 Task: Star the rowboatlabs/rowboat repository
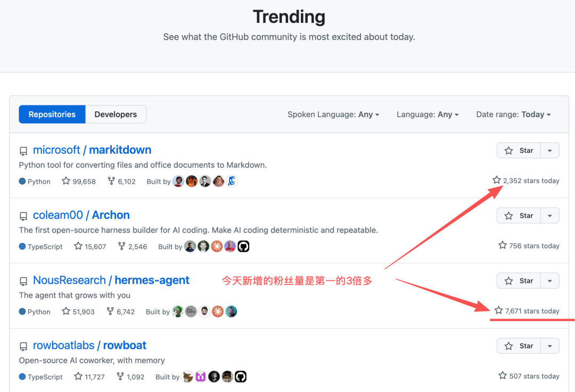[x=519, y=346]
